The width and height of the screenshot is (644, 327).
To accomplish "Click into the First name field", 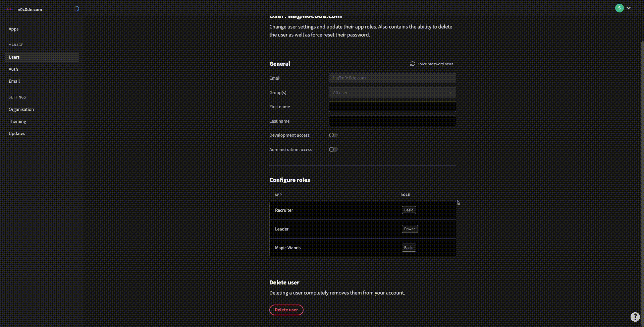I will (392, 107).
